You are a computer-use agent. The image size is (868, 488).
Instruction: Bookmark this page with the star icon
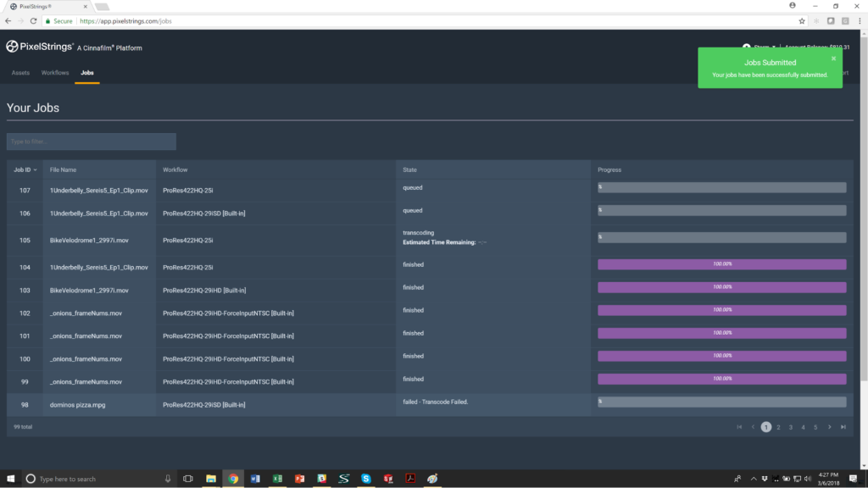click(x=802, y=21)
